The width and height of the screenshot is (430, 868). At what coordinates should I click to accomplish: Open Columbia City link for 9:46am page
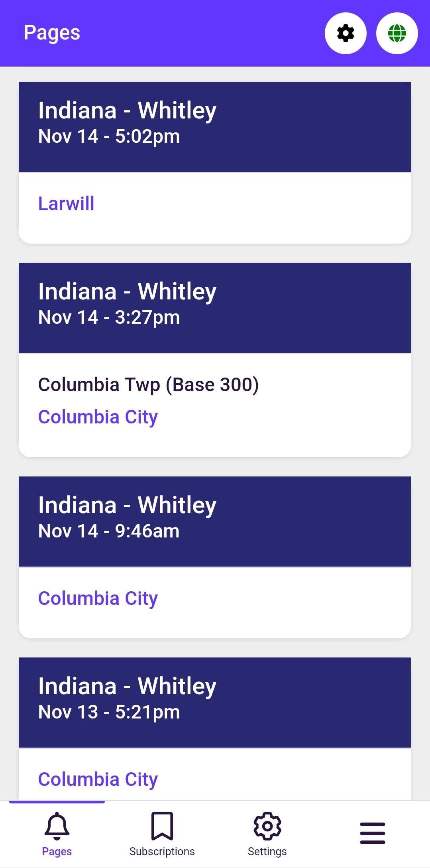pos(98,598)
